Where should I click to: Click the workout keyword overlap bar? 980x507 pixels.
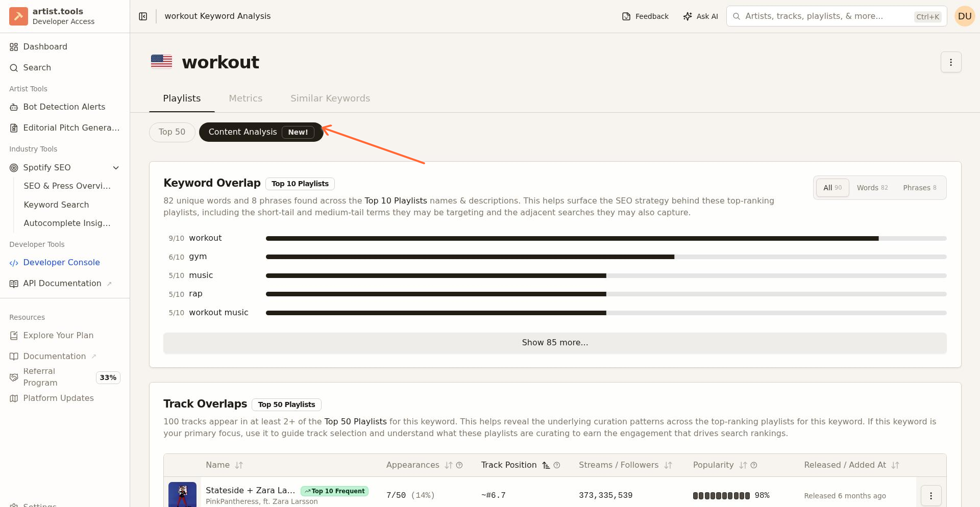click(x=572, y=239)
